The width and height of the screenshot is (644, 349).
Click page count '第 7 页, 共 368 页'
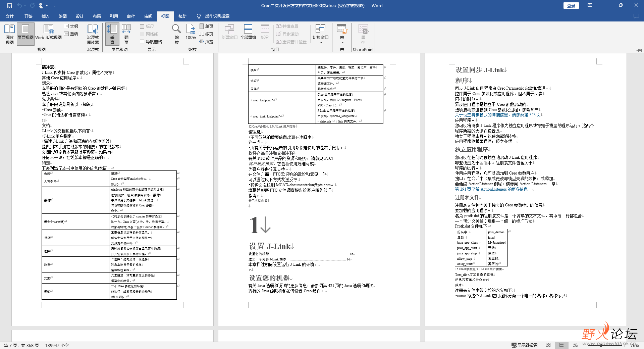pos(21,345)
